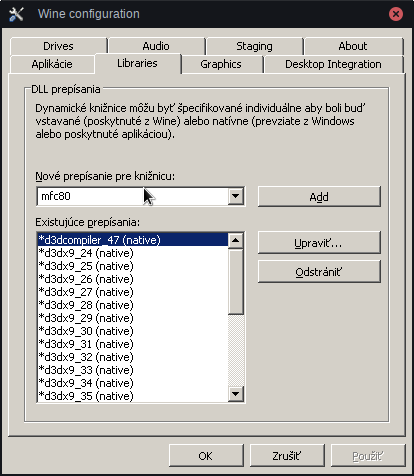
Task: Go to the Staging tab
Action: (x=254, y=46)
